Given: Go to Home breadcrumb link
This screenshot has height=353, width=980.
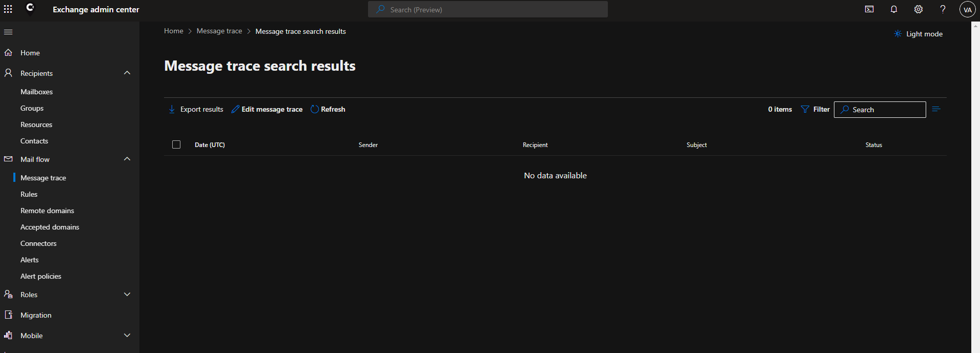Looking at the screenshot, I should pos(174,31).
